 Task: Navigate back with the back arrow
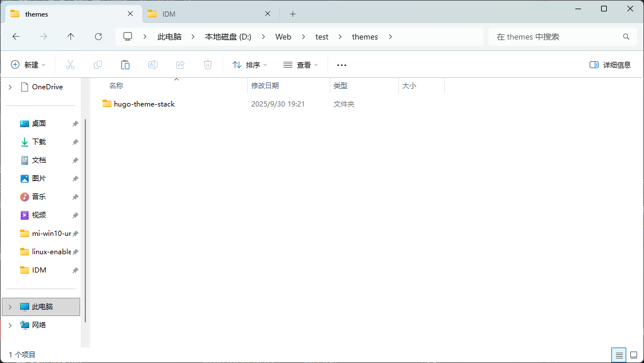tap(16, 37)
